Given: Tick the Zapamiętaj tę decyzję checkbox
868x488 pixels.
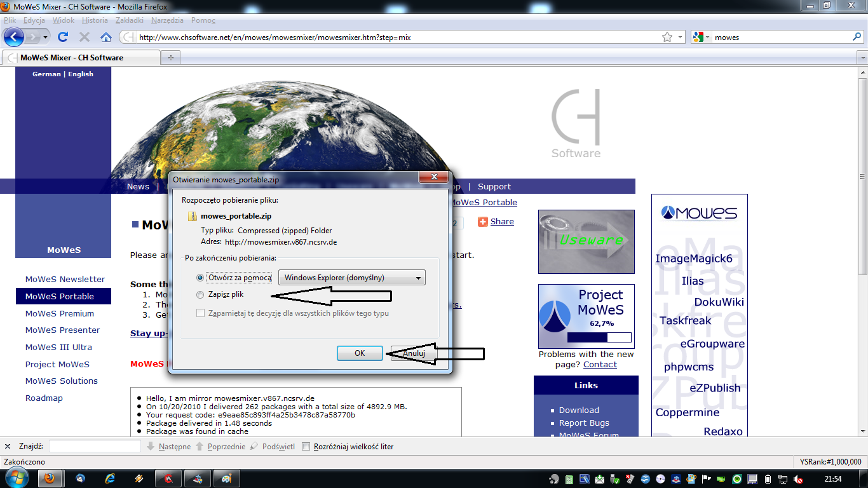Looking at the screenshot, I should pos(201,313).
